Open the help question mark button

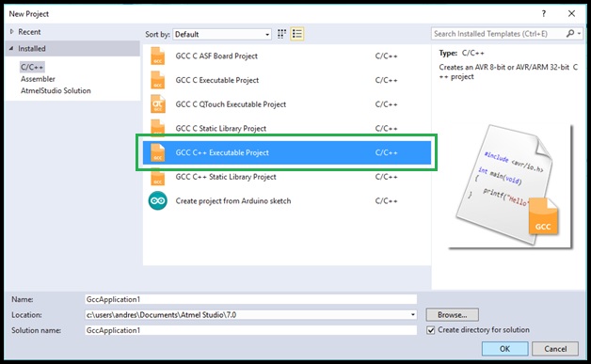click(544, 13)
